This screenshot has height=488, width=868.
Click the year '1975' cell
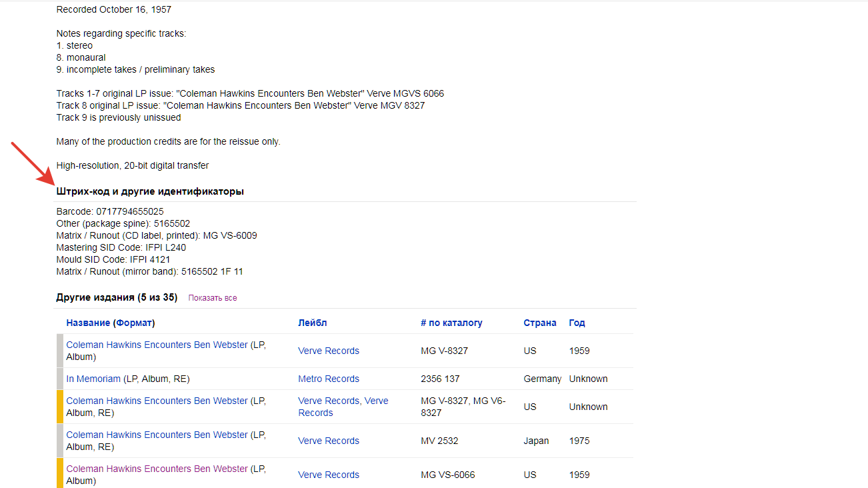pos(579,441)
